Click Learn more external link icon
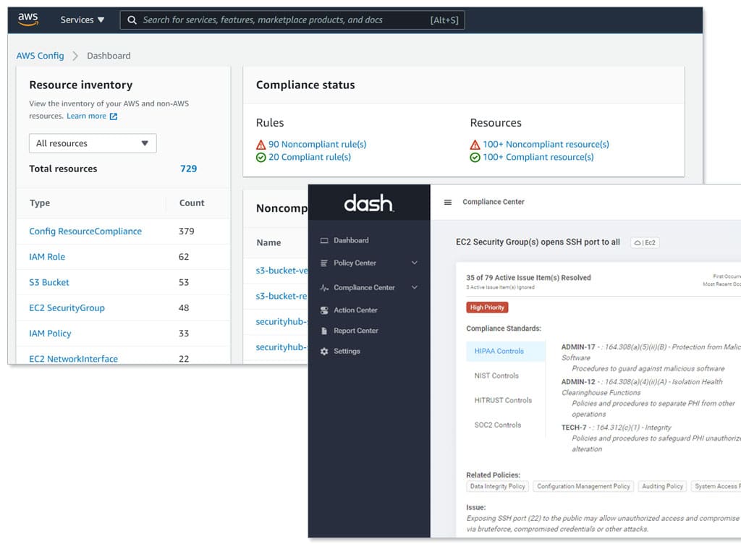The image size is (741, 560). coord(114,116)
